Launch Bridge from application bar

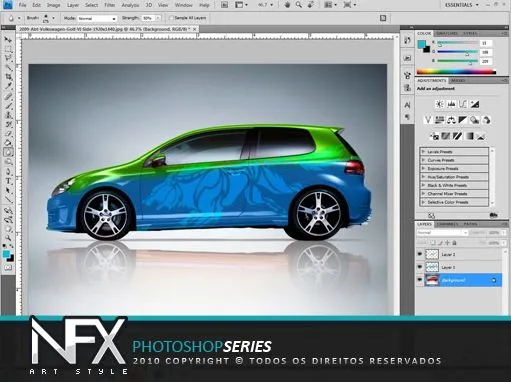(224, 5)
